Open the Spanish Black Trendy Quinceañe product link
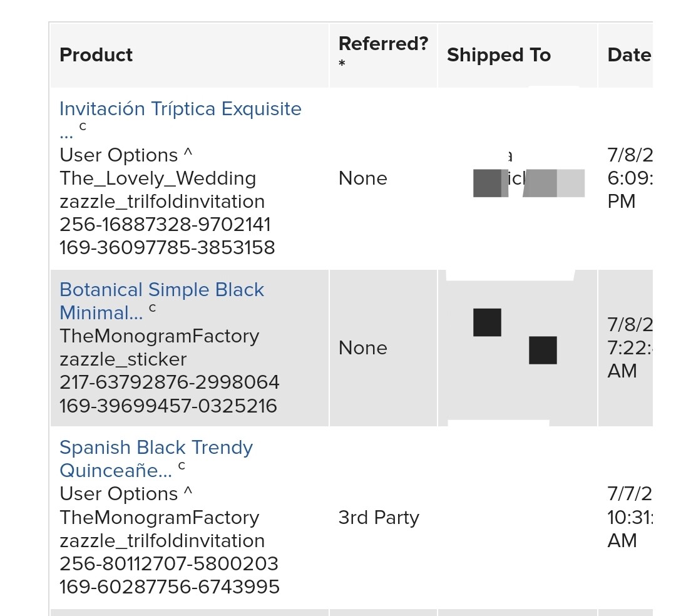Screen dimensions: 676x616 click(x=156, y=459)
